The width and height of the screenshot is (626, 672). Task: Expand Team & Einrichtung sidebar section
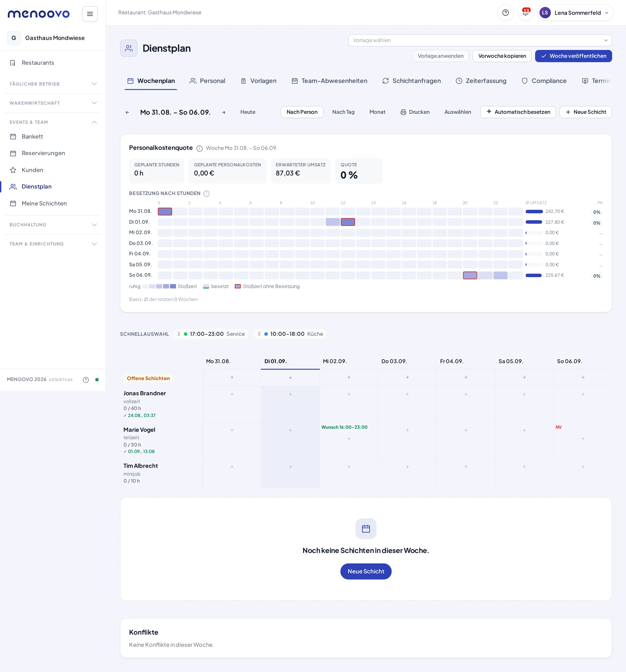pyautogui.click(x=53, y=244)
